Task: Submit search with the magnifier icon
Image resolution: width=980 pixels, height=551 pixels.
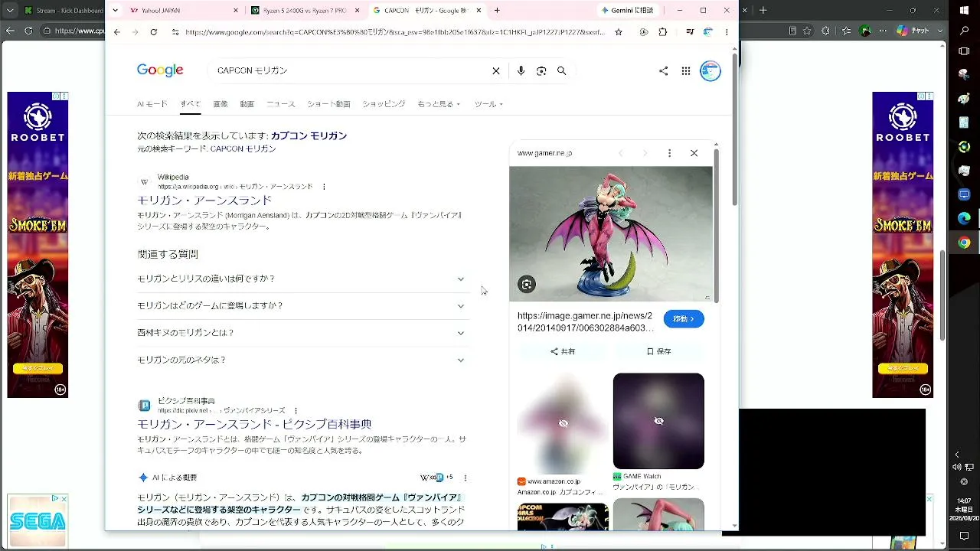Action: click(x=561, y=70)
